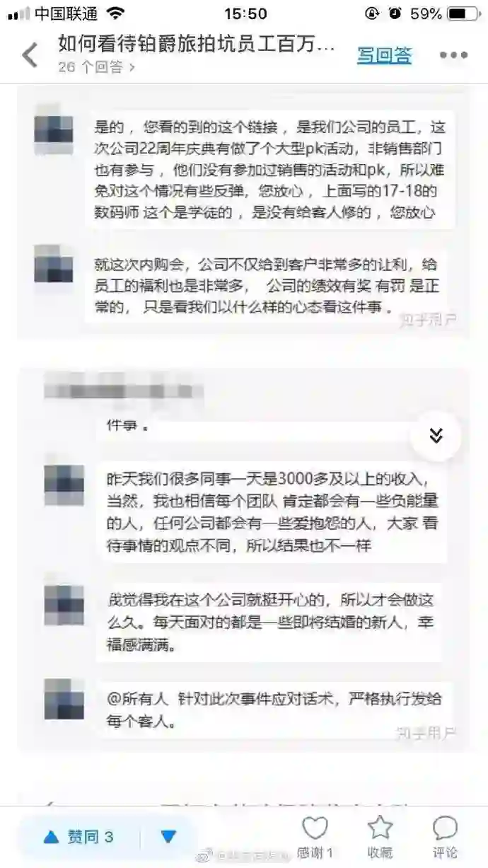Tap the back arrow icon
488x868 pixels.
(30, 54)
